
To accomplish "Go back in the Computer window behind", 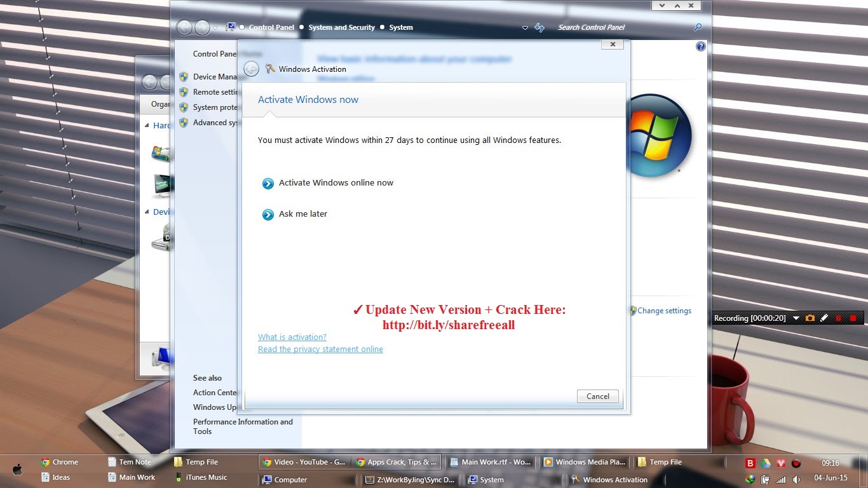I will pyautogui.click(x=149, y=82).
